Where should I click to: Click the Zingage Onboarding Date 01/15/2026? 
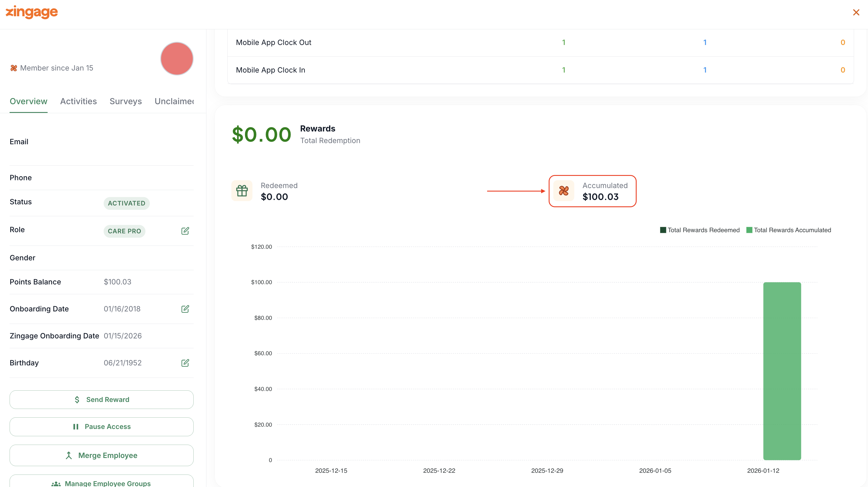point(123,336)
